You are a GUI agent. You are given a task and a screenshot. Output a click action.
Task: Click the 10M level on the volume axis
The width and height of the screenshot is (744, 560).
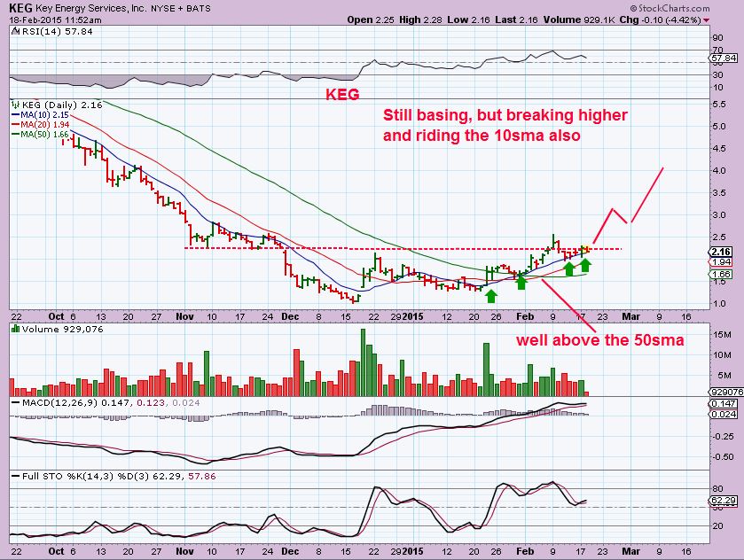(x=721, y=354)
